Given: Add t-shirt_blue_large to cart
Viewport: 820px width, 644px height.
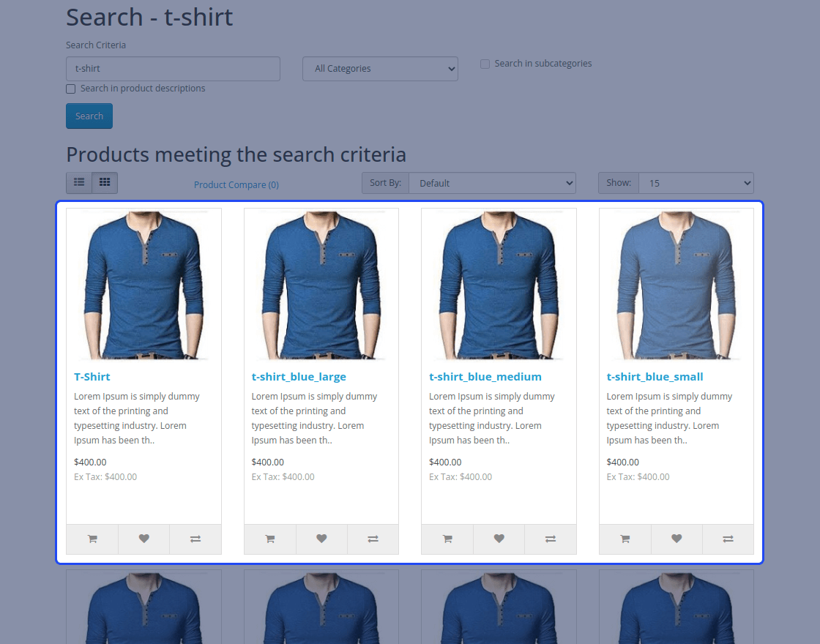Looking at the screenshot, I should [x=270, y=539].
